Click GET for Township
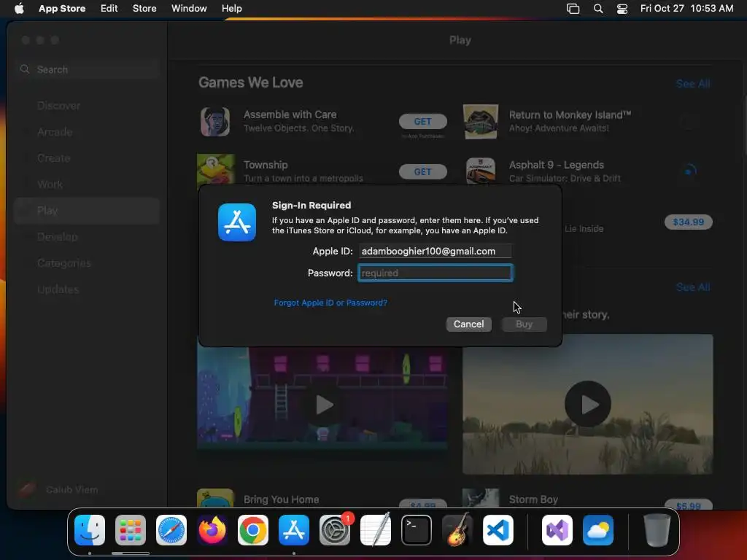 [x=422, y=171]
